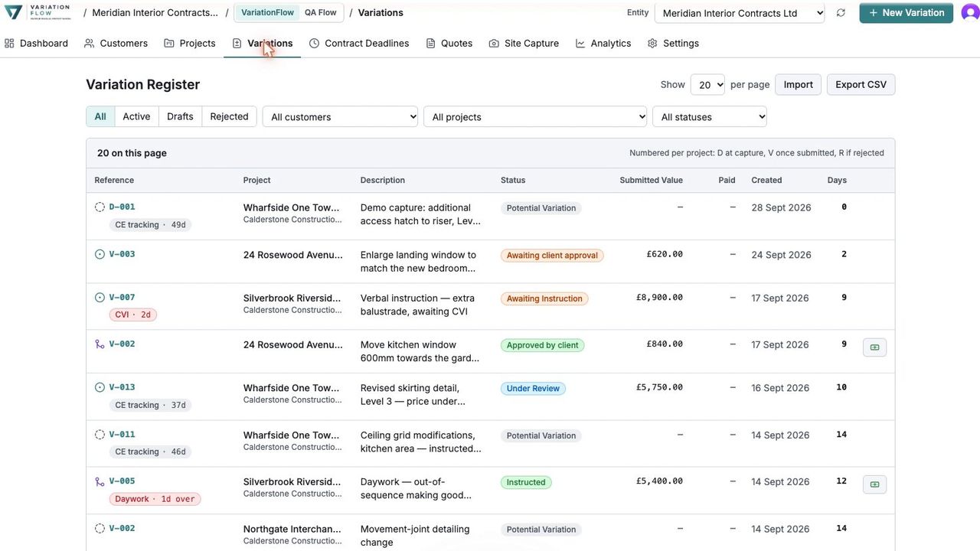Screen dimensions: 980x551
Task: Click the payment icon in V-005 row
Action: click(874, 484)
